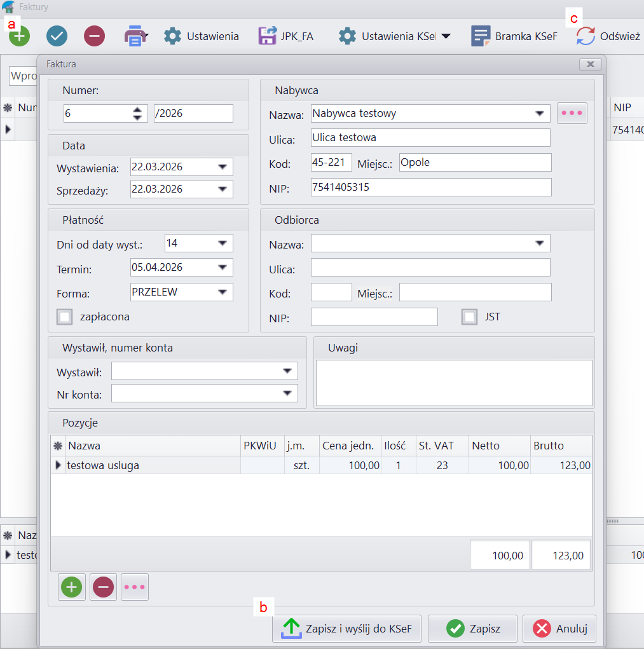This screenshot has width=644, height=649.
Task: Expand the Wystawił dropdown list
Action: click(x=287, y=371)
